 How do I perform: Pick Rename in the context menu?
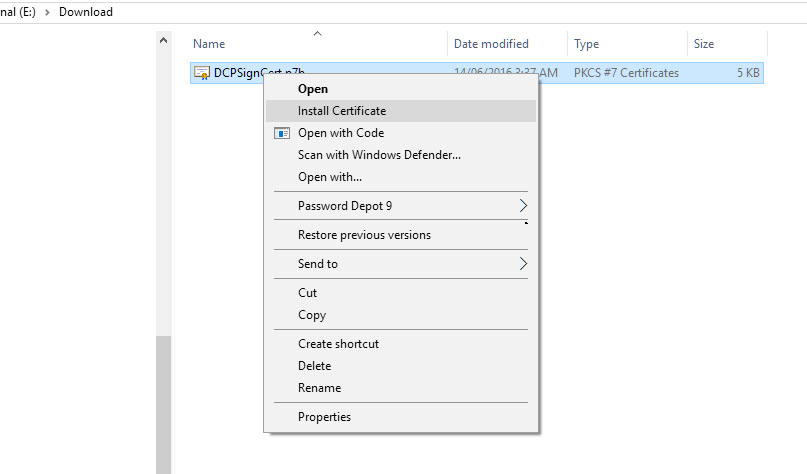click(319, 388)
